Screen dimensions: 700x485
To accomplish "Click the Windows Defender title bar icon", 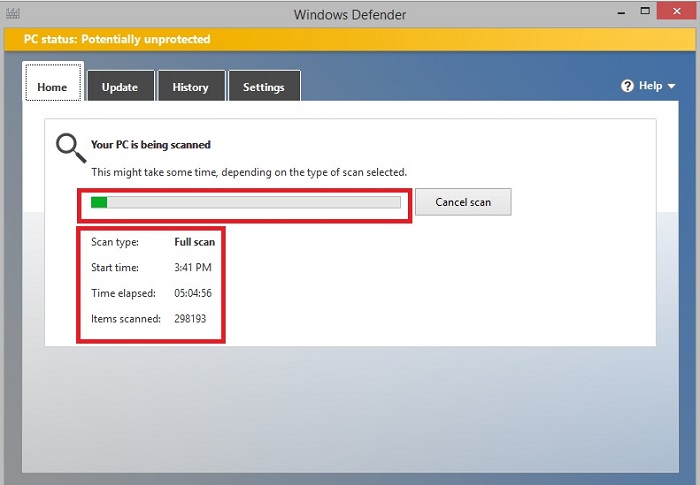I will tap(12, 14).
